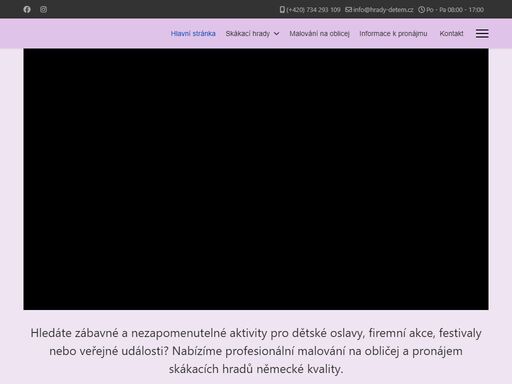Click the envelope icon beside info@hrady-detem.cz

348,10
